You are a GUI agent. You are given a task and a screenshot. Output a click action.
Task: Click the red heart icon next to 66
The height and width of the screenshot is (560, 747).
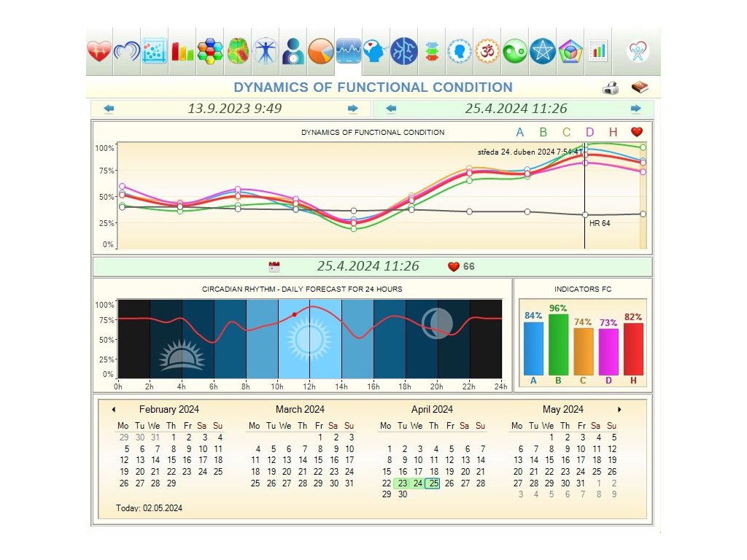click(x=454, y=267)
